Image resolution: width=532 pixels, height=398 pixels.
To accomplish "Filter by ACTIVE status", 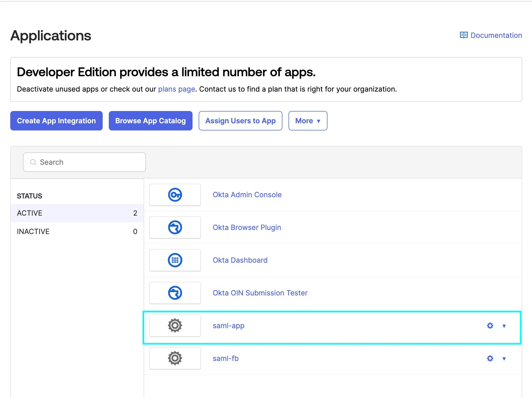I will 77,213.
